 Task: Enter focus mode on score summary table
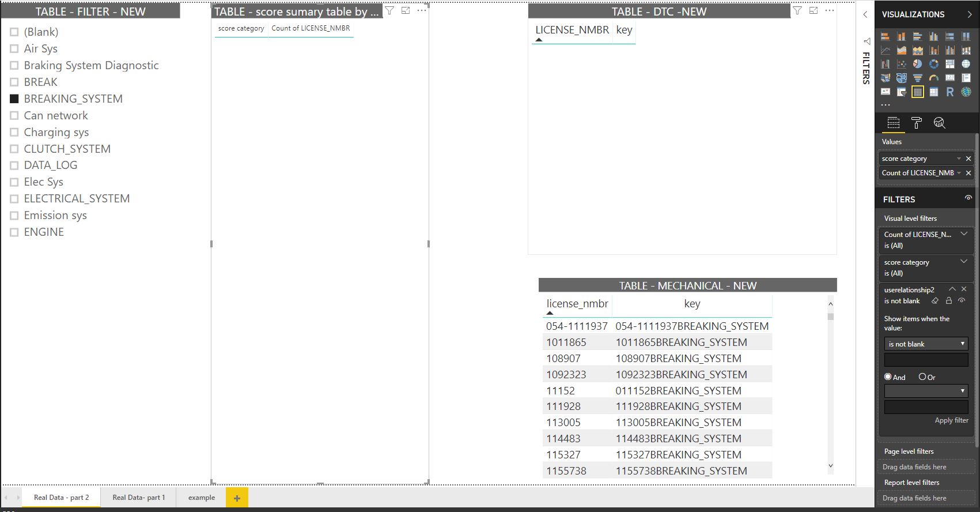(406, 10)
